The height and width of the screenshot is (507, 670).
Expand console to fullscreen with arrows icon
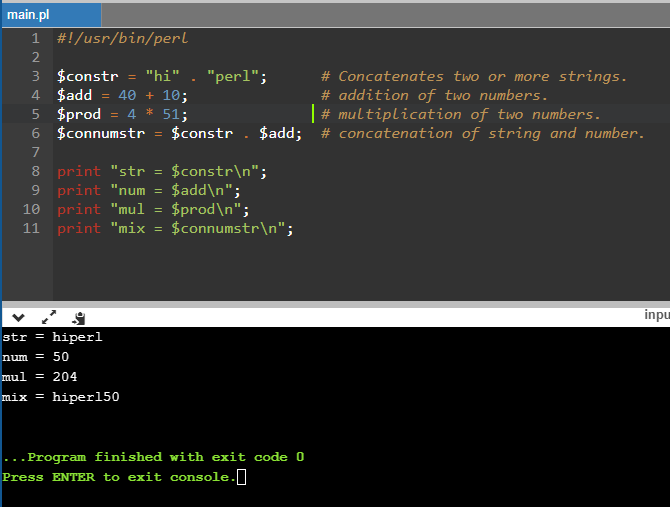(49, 317)
